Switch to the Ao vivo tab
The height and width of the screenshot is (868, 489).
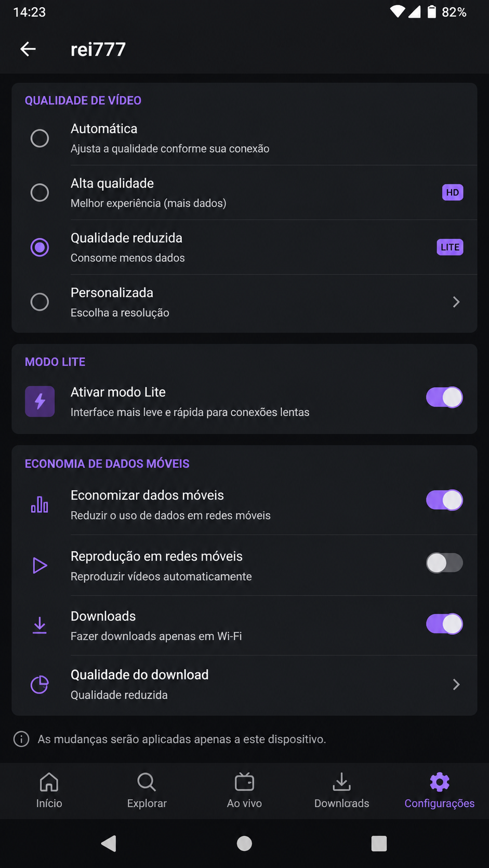tap(244, 791)
